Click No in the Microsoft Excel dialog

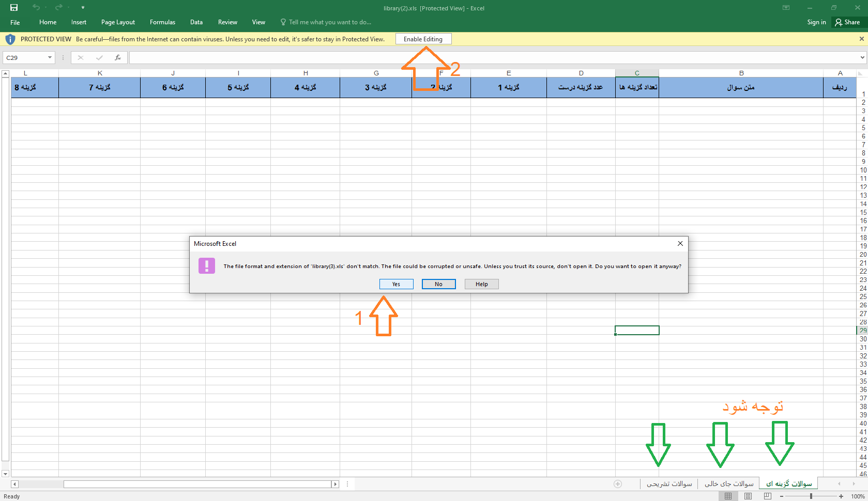click(x=438, y=284)
